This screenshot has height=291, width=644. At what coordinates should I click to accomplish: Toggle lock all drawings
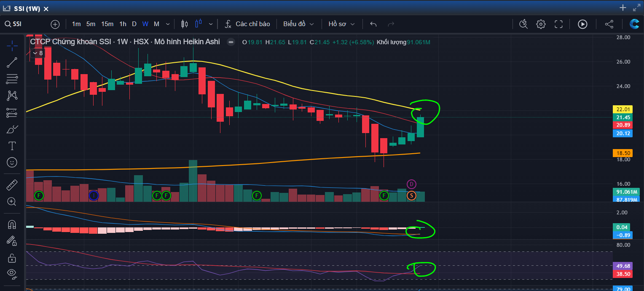coord(12,258)
